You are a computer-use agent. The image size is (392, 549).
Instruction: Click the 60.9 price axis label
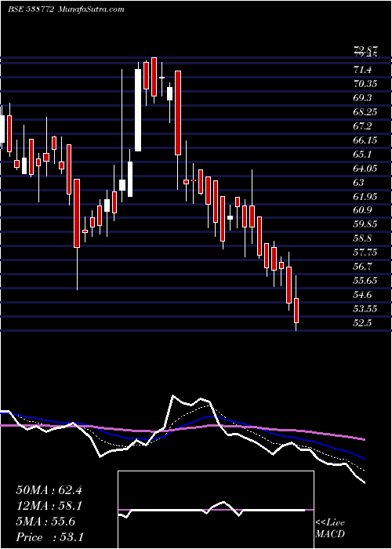[362, 210]
